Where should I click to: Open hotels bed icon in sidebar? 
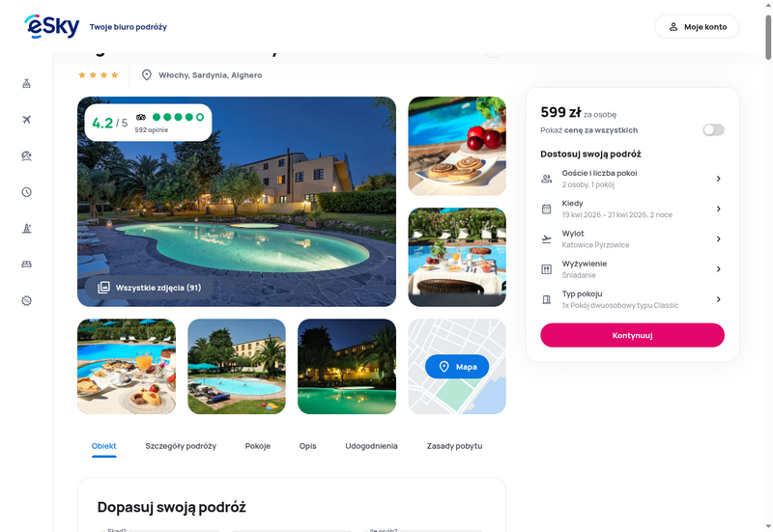click(x=27, y=265)
